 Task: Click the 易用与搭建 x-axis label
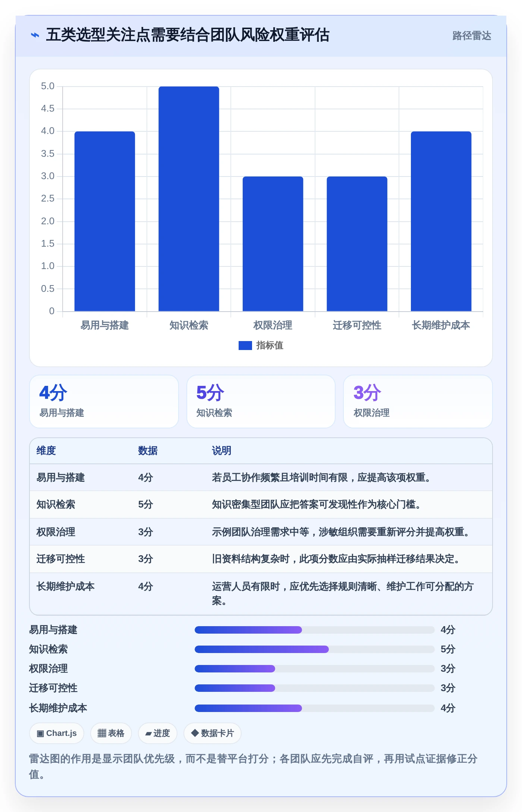pos(105,325)
